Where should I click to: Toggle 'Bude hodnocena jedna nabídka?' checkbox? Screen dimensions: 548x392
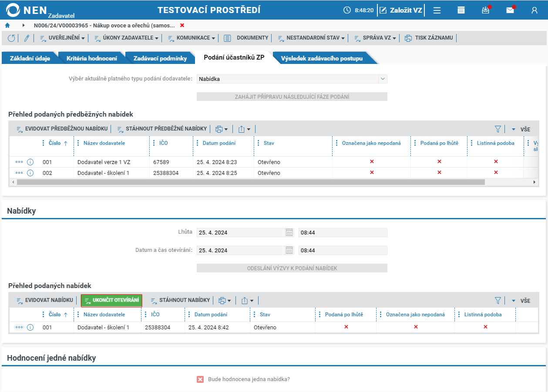click(200, 379)
